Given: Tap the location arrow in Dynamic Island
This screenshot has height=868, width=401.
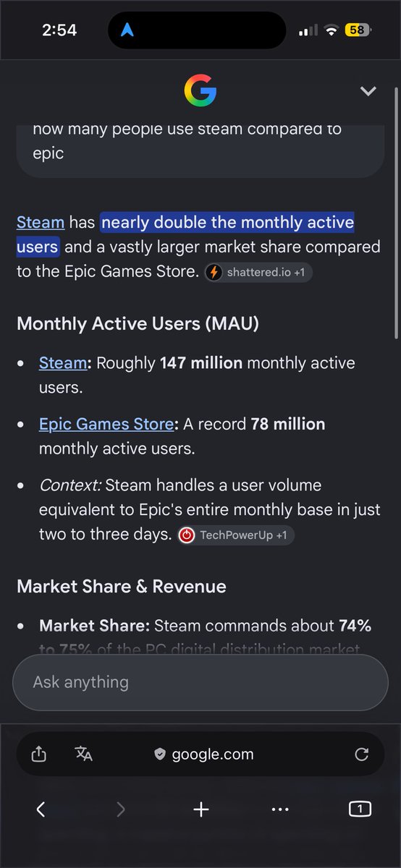Looking at the screenshot, I should click(x=128, y=30).
